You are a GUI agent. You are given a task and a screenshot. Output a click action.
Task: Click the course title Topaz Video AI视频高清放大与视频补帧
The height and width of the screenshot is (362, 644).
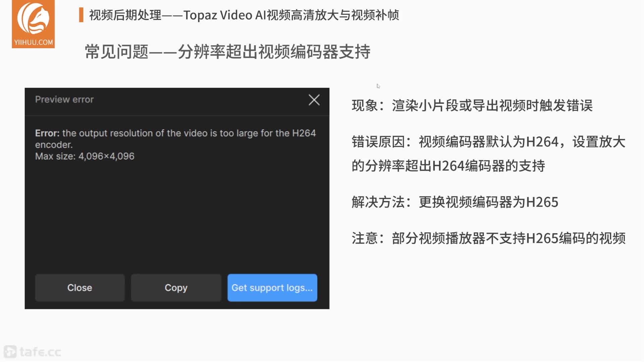pos(291,15)
